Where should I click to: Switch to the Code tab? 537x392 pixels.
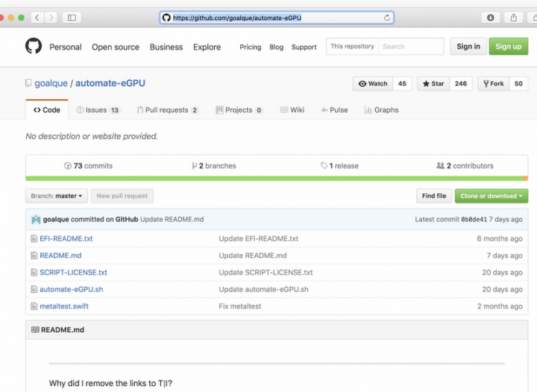47,110
